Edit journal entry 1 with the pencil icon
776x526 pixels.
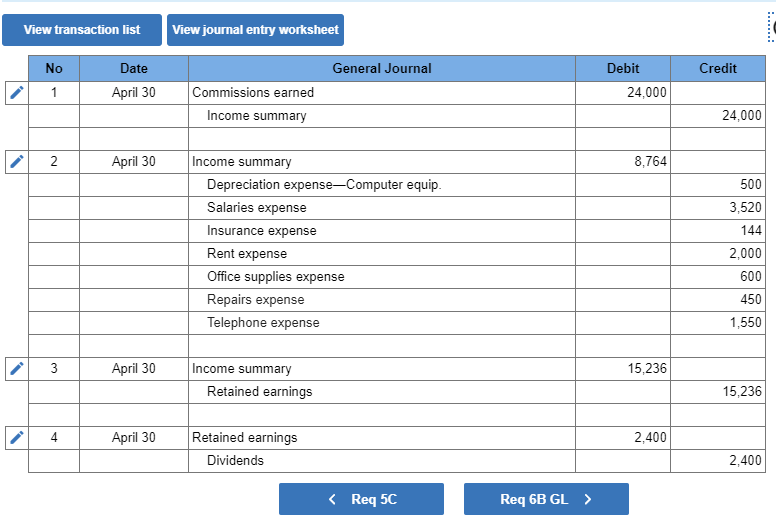pyautogui.click(x=17, y=93)
